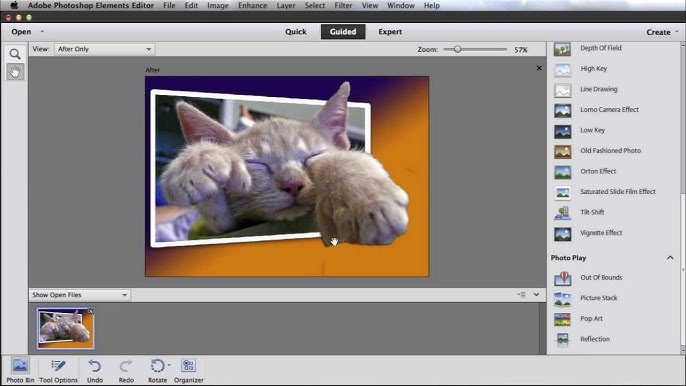Toggle the Photo Bin
The image size is (686, 386).
pyautogui.click(x=20, y=370)
